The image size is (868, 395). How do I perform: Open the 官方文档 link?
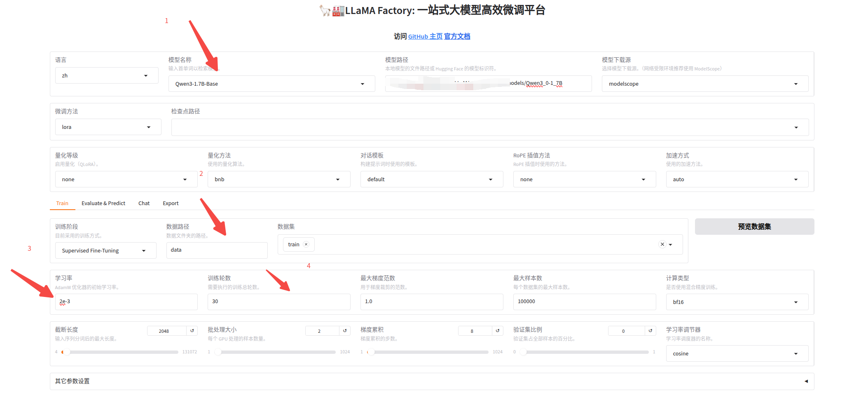(x=457, y=36)
